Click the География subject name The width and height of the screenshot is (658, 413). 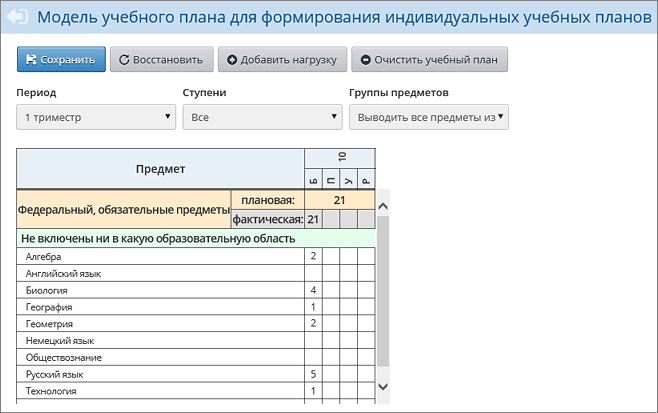click(49, 307)
